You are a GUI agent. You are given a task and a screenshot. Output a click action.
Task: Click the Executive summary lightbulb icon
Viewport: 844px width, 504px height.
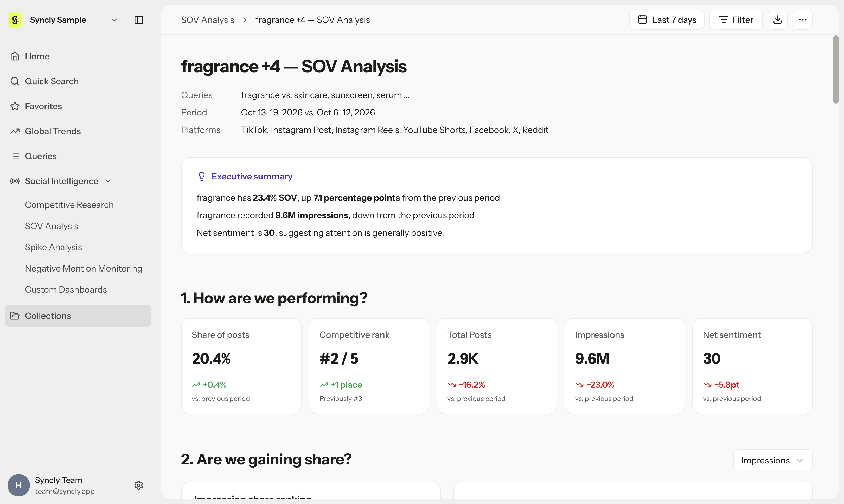(201, 176)
